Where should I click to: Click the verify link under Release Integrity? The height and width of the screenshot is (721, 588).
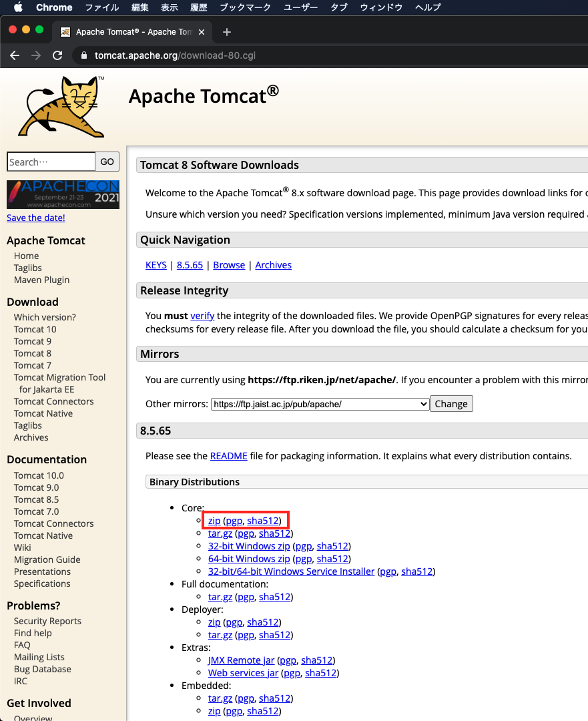tap(202, 316)
